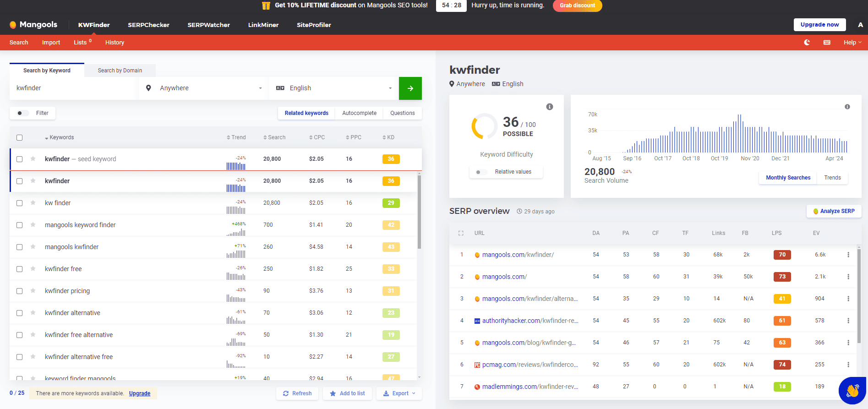Star the mangools kwfinder keyword
This screenshot has height=409, width=868.
[33, 247]
